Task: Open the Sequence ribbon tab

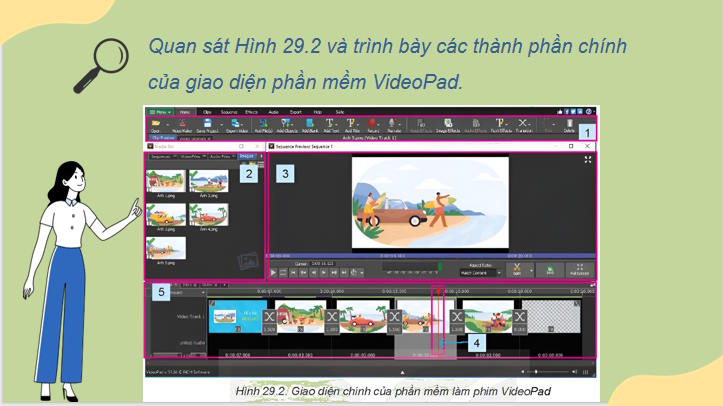Action: [229, 112]
